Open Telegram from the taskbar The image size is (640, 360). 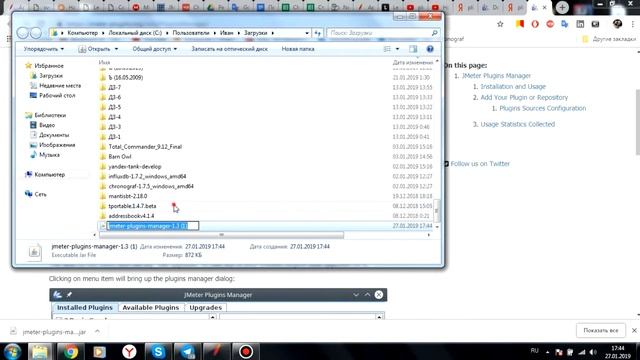click(x=188, y=351)
